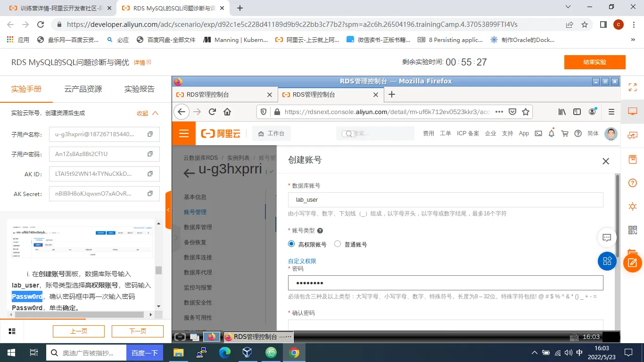Copy the 子用户名称 value

[x=150, y=134]
